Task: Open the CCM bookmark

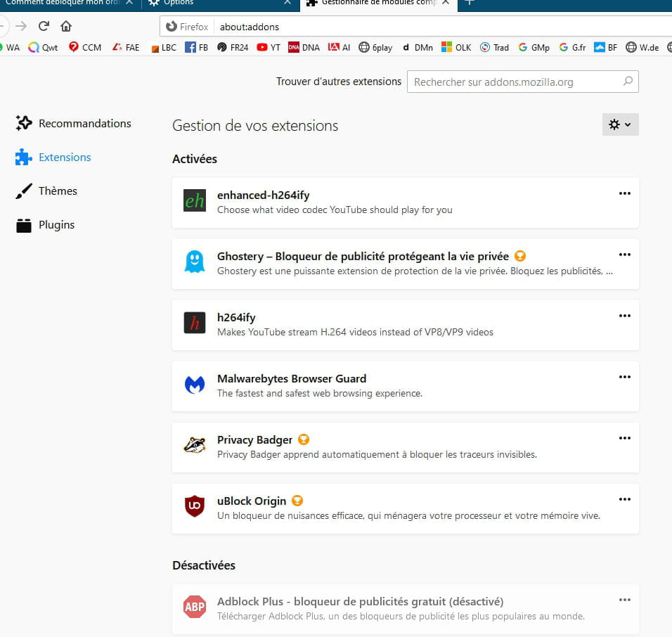Action: click(x=85, y=47)
